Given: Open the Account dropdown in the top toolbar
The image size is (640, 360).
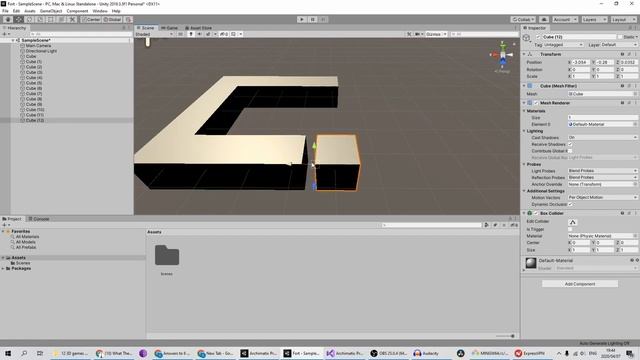Looking at the screenshot, I should click(x=565, y=20).
